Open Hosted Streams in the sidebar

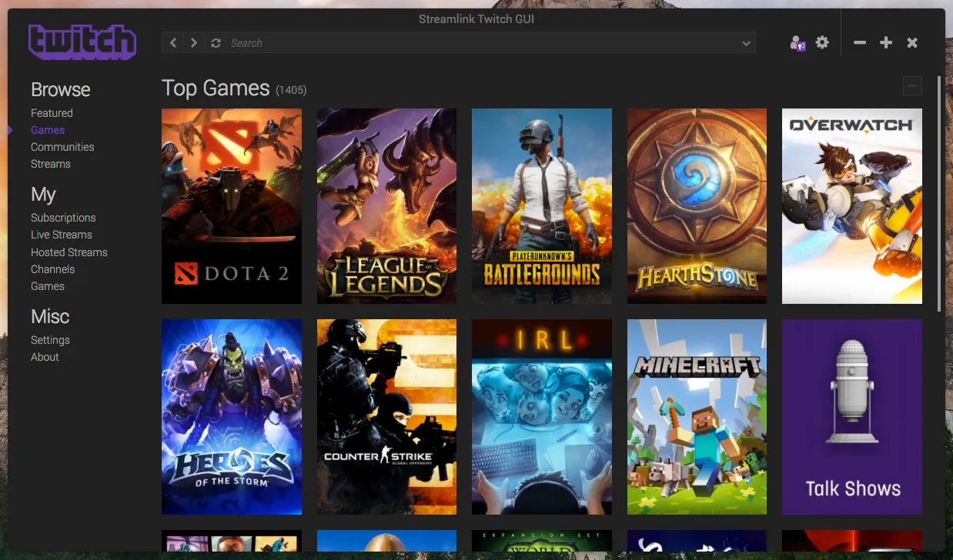pyautogui.click(x=69, y=252)
